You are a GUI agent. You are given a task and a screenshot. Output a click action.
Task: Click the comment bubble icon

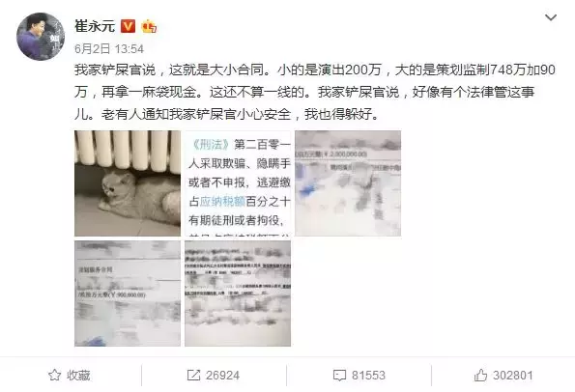(x=339, y=376)
